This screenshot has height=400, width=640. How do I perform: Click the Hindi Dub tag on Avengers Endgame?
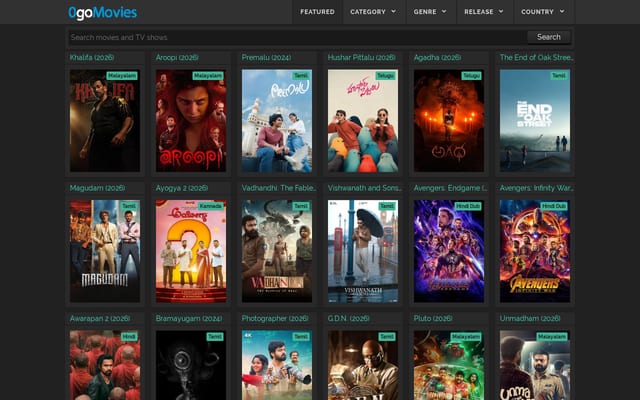468,206
